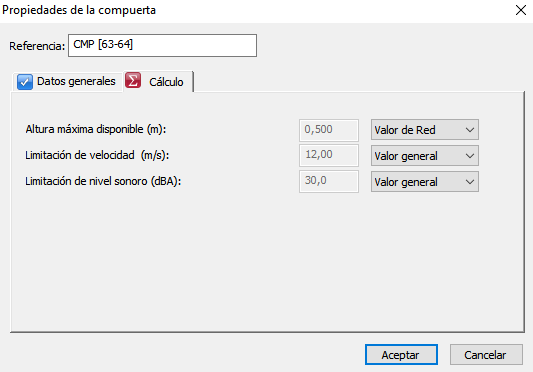This screenshot has height=372, width=533.
Task: Click the Altura máxima disponible value field
Action: coord(329,130)
